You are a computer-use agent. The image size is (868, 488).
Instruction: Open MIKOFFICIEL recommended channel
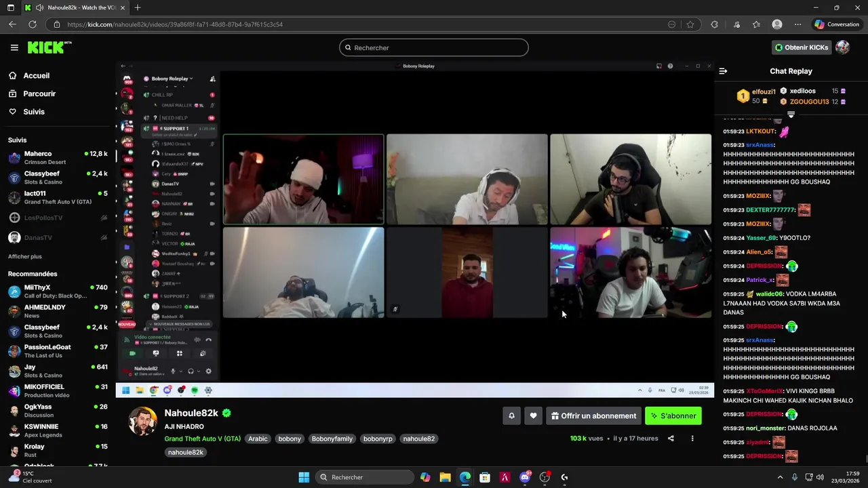click(x=58, y=391)
